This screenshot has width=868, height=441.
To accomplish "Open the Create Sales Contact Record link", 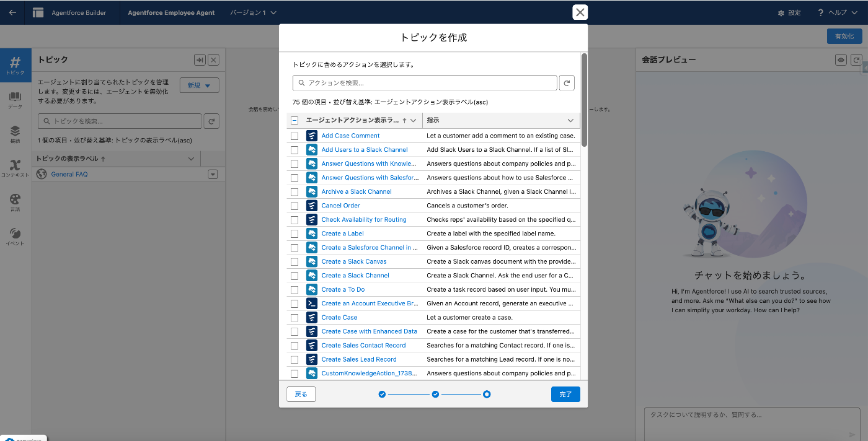I will click(x=363, y=346).
